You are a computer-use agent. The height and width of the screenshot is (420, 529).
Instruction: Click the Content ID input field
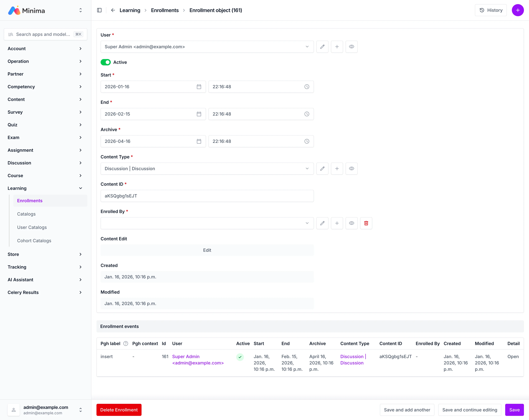(207, 196)
